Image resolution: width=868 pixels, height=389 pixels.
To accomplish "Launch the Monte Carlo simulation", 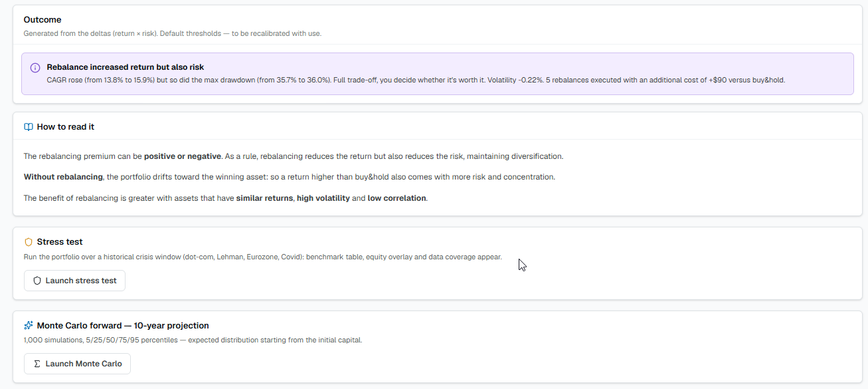I will coord(77,364).
